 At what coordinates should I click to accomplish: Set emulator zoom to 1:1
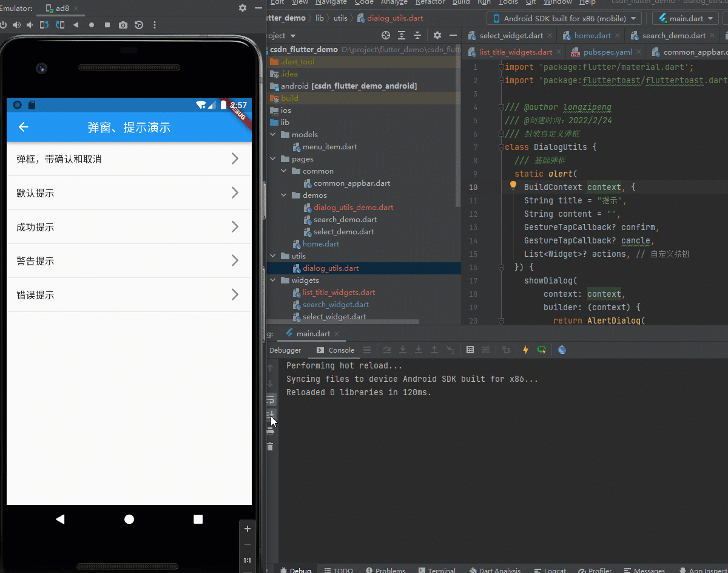[247, 560]
